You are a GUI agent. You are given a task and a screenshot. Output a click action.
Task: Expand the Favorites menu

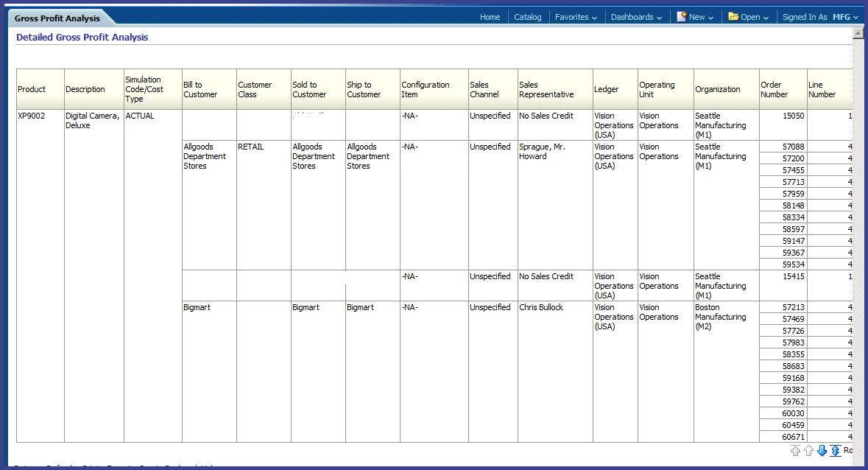[576, 17]
